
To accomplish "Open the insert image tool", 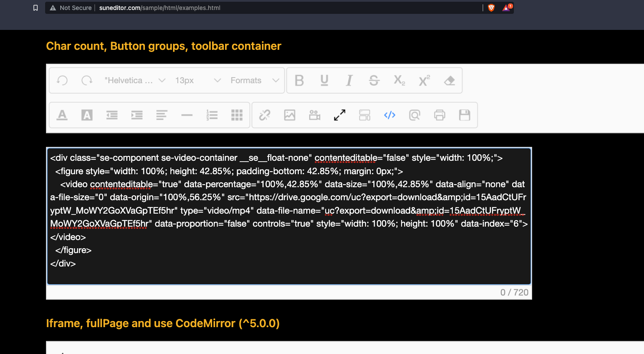I will 290,115.
